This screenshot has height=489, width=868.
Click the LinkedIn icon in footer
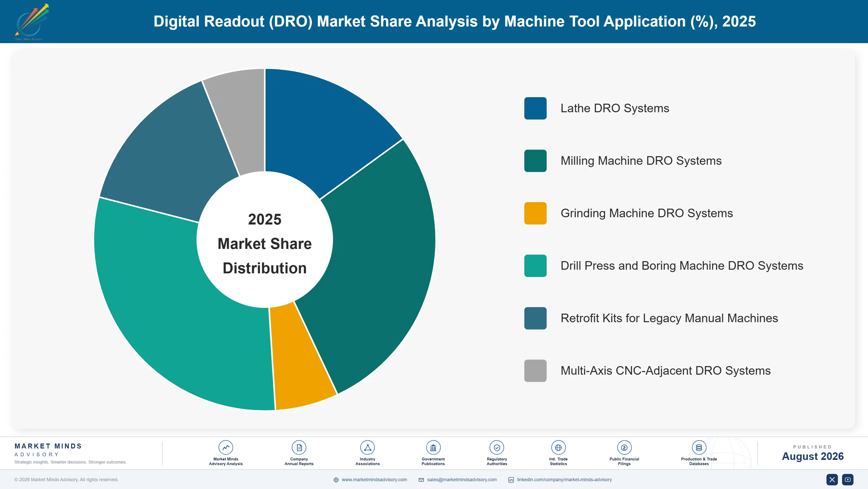tap(511, 480)
